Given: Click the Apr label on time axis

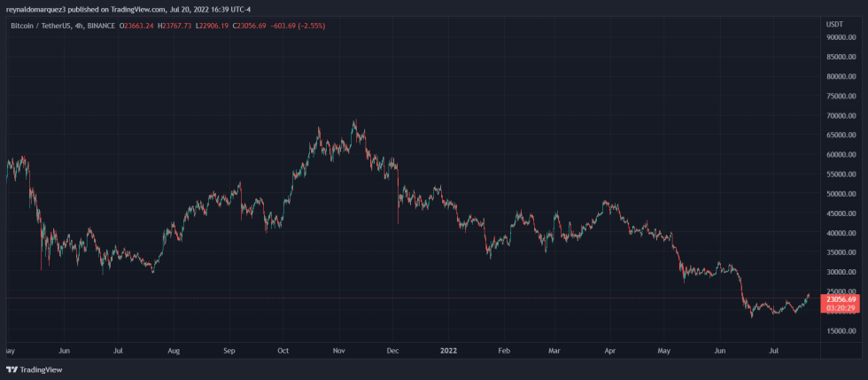Looking at the screenshot, I should pos(610,351).
